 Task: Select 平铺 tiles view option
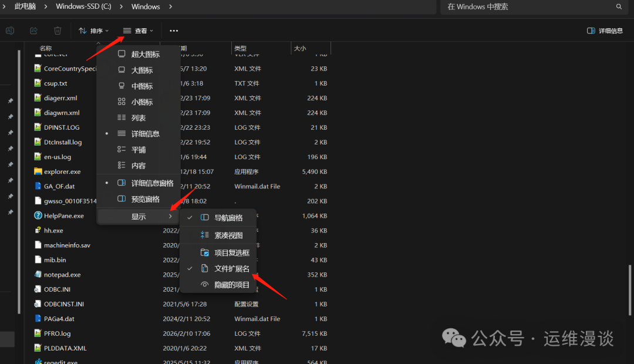click(x=139, y=150)
